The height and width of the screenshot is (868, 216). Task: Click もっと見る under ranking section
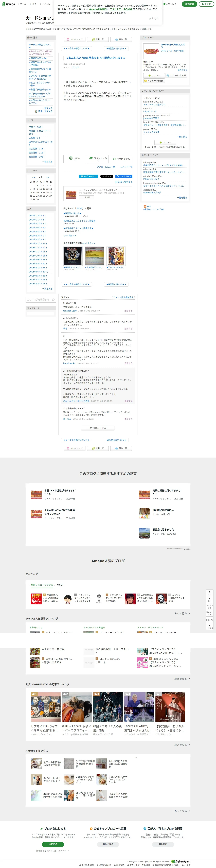tap(182, 614)
